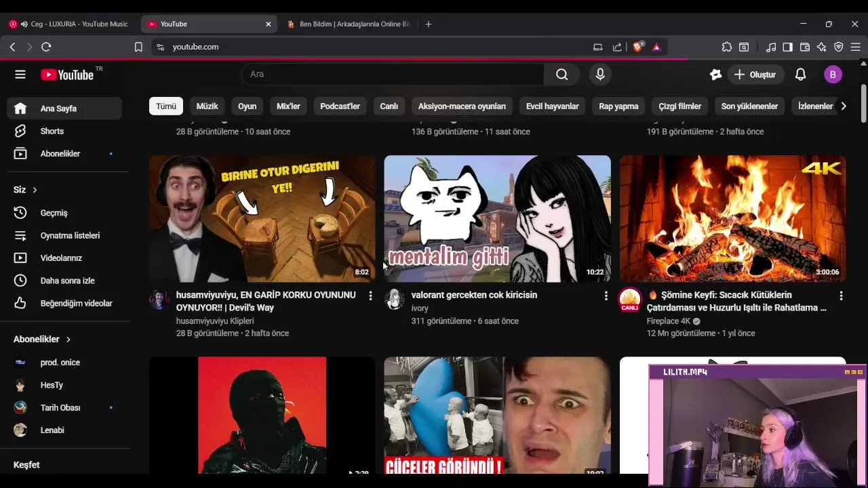Screen dimensions: 868x488
Task: View site information icon beside youtube.com
Action: point(160,47)
